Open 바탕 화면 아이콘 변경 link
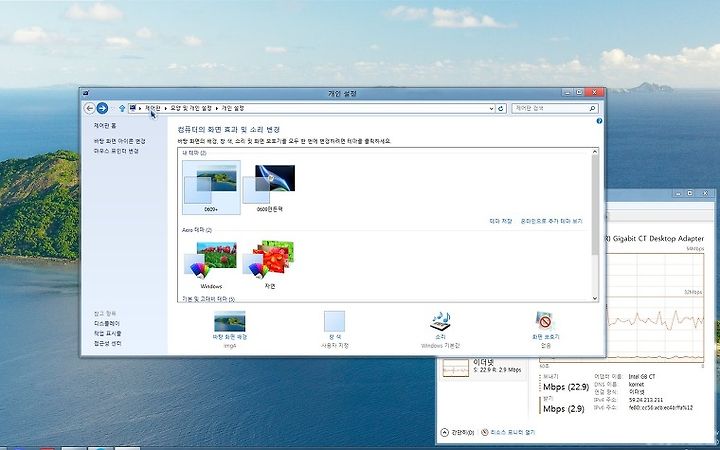Image resolution: width=720 pixels, height=450 pixels. [x=119, y=141]
